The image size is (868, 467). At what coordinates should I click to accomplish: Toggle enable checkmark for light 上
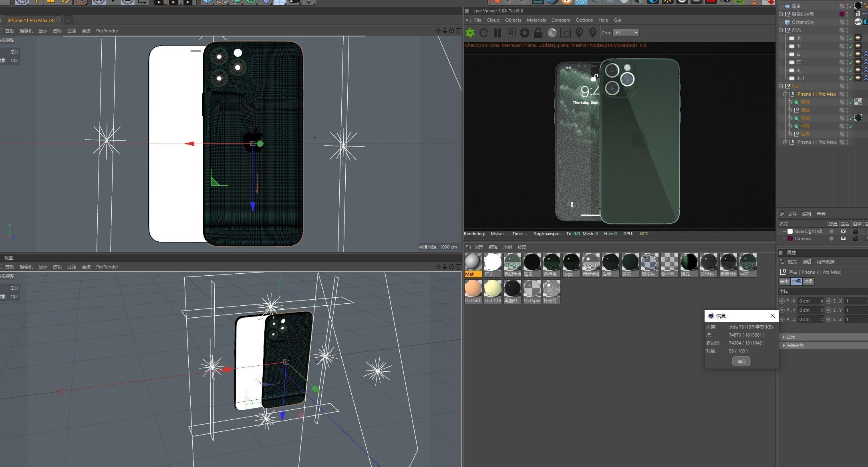coord(851,38)
